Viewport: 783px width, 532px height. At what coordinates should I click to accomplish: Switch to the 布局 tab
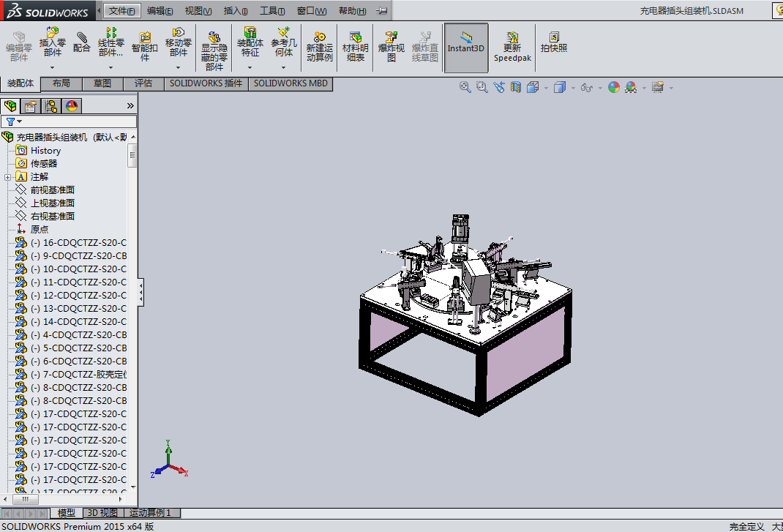click(x=61, y=83)
